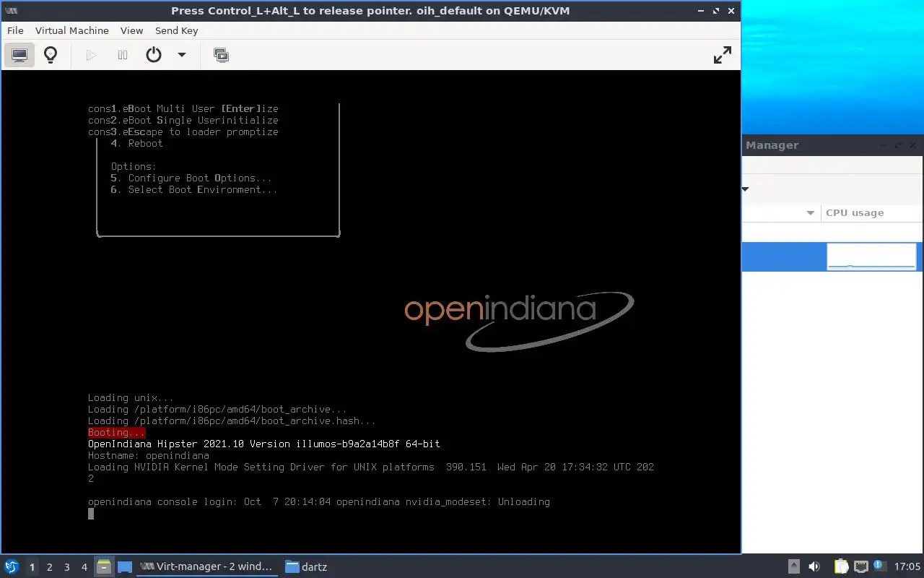Image resolution: width=924 pixels, height=578 pixels.
Task: Click inside the VM console display
Action: coord(371,312)
